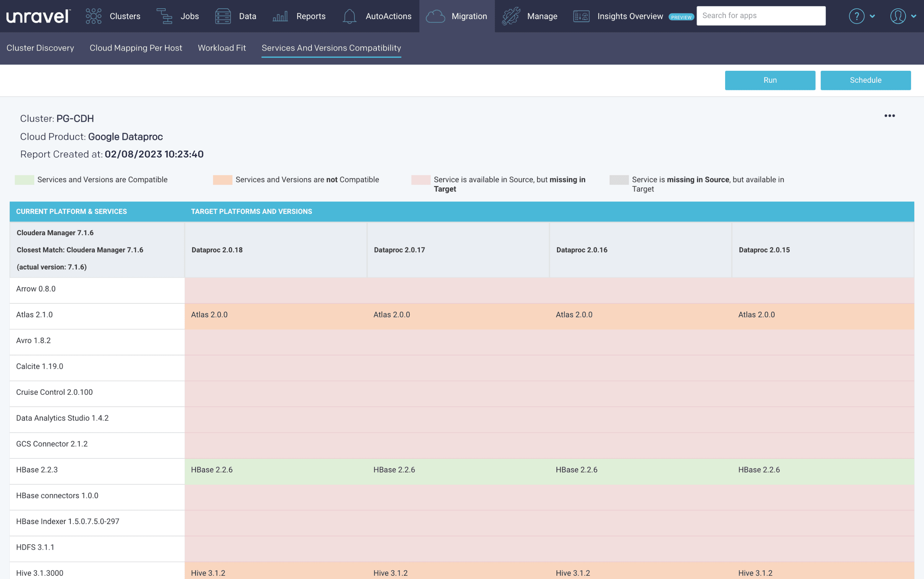The image size is (924, 579).
Task: Open the three-dots report options menu
Action: pos(890,116)
